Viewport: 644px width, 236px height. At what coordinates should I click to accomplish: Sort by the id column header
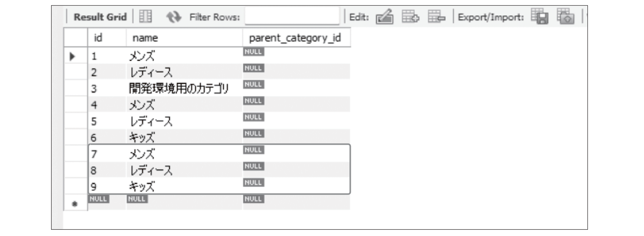107,38
